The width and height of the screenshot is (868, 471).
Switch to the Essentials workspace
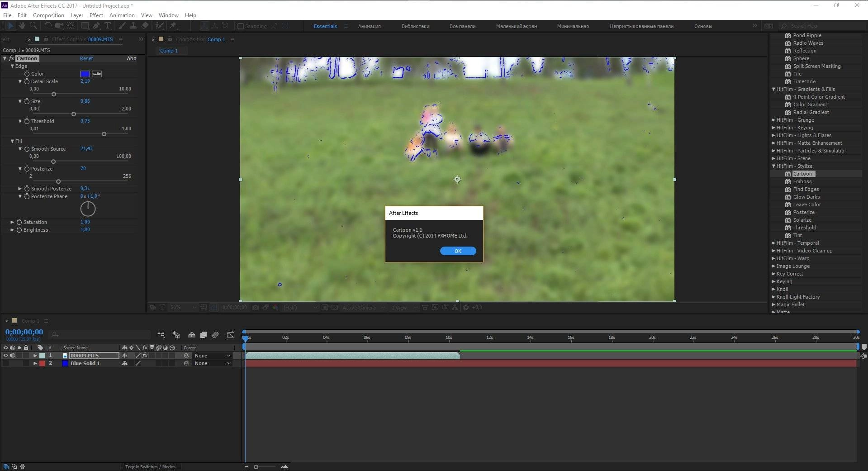[x=325, y=26]
